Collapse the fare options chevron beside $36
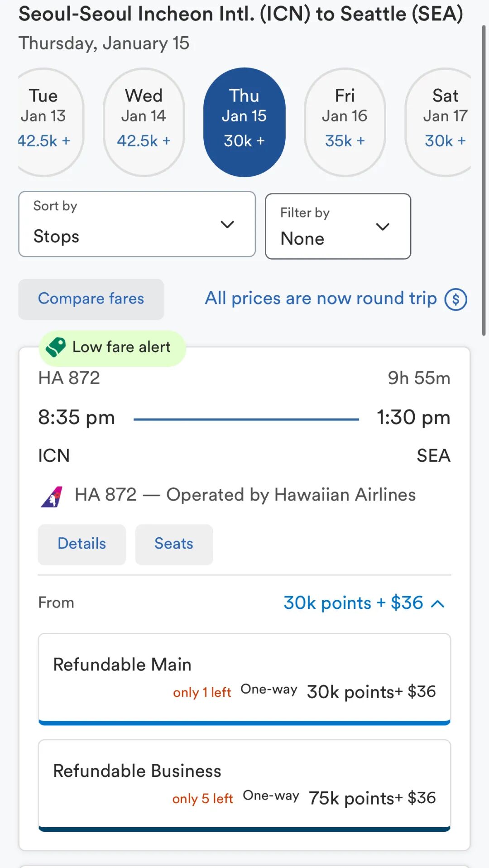The height and width of the screenshot is (868, 489). [x=438, y=603]
